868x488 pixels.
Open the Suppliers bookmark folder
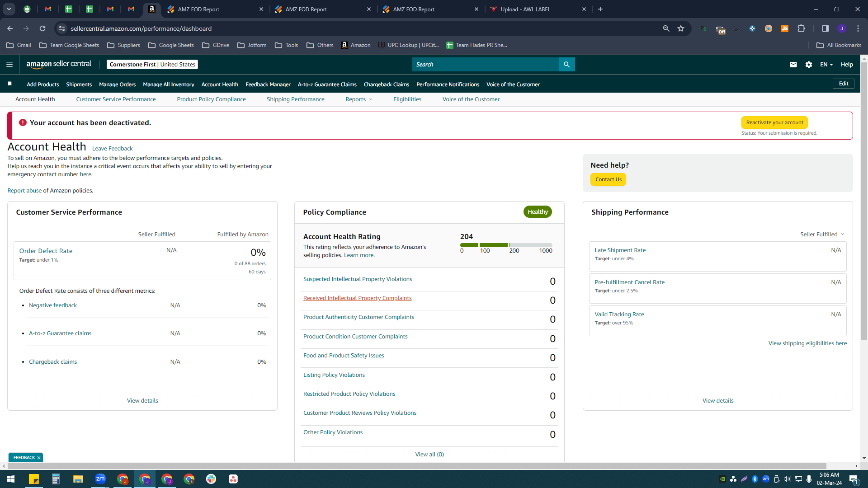pos(123,45)
